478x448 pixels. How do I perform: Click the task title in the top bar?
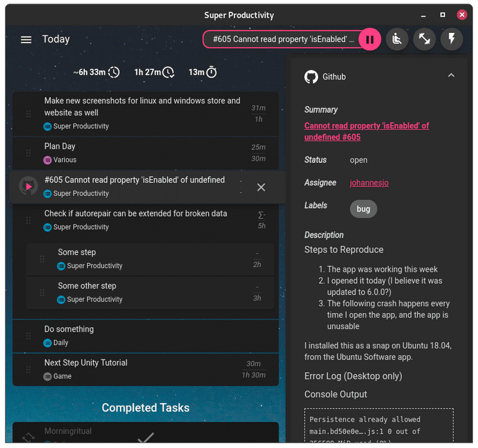[x=283, y=39]
